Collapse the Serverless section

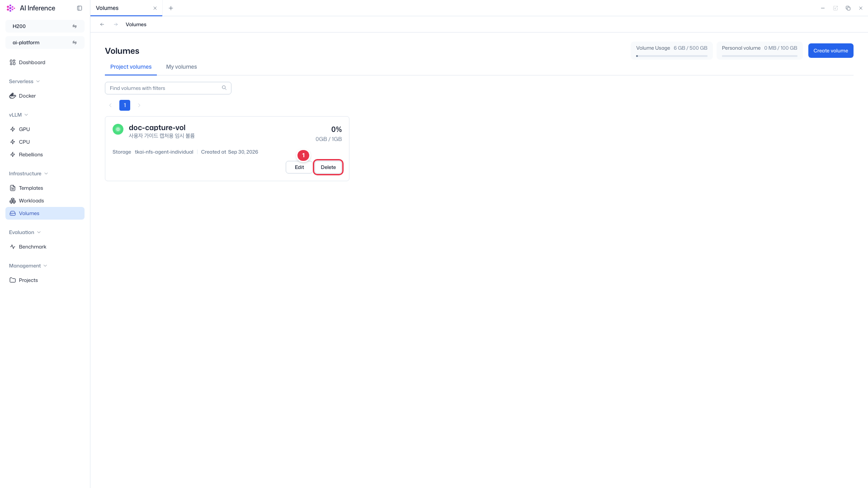click(x=24, y=81)
